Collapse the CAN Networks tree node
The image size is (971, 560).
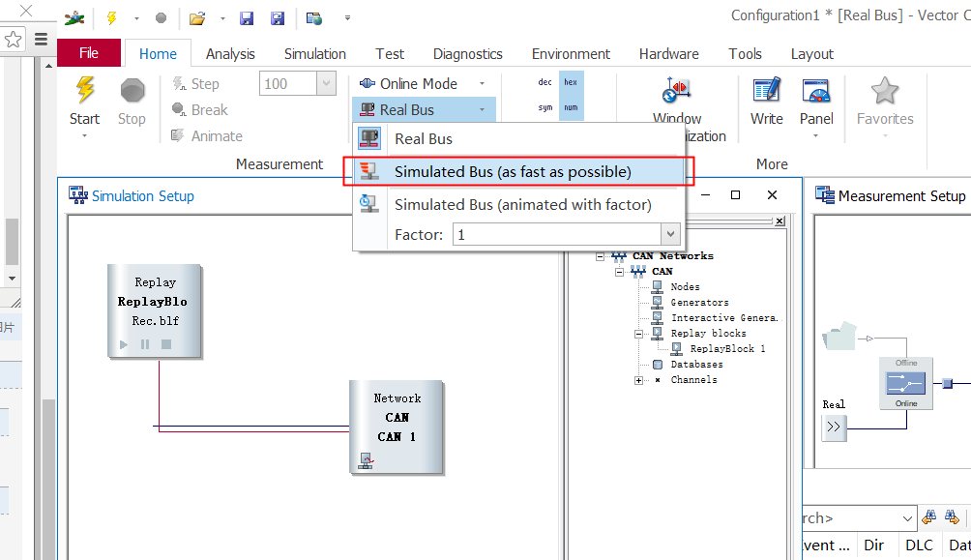[x=600, y=256]
